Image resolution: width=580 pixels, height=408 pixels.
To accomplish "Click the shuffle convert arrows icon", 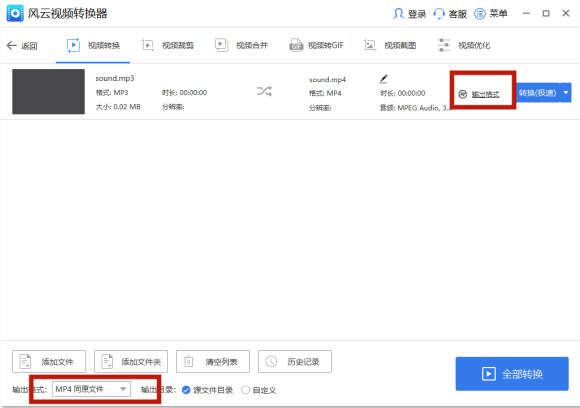I will tap(264, 91).
